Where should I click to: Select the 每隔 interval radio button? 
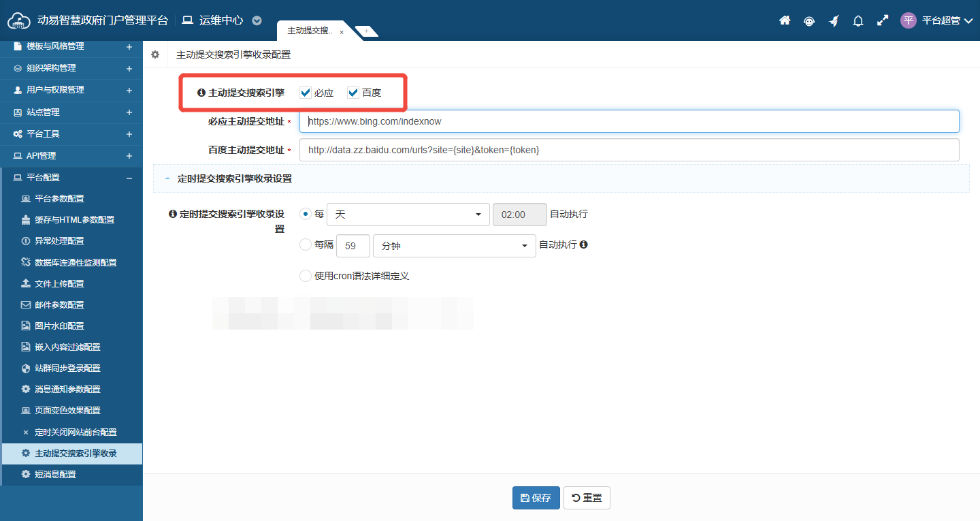click(306, 245)
